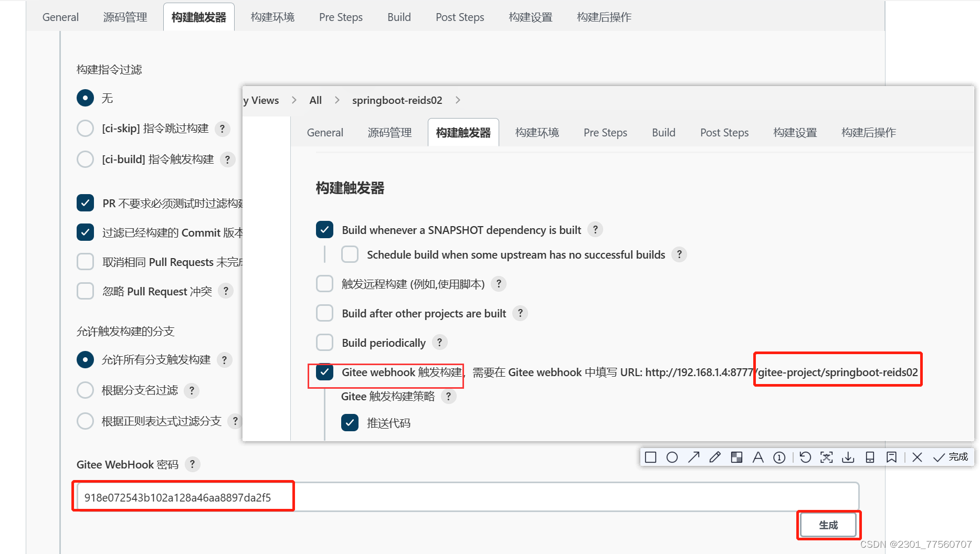Select the rectangle annotation tool

(650, 457)
